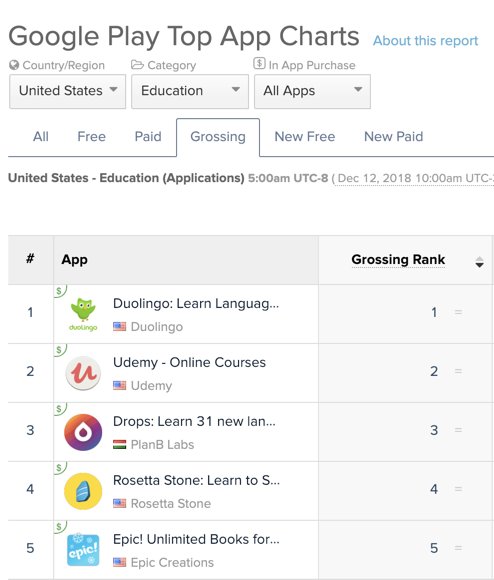Click the US flag beside Epic Creations

[119, 562]
